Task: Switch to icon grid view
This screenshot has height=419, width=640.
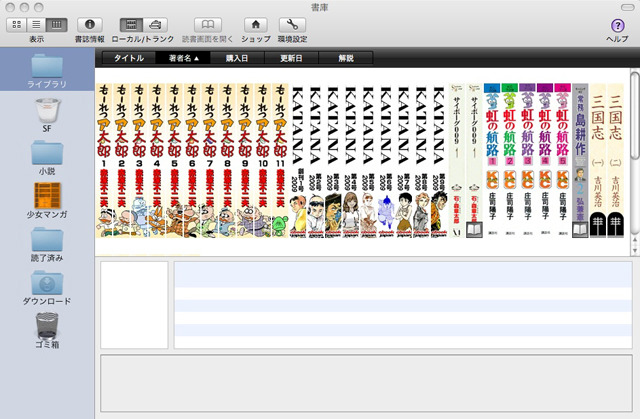Action: (17, 25)
